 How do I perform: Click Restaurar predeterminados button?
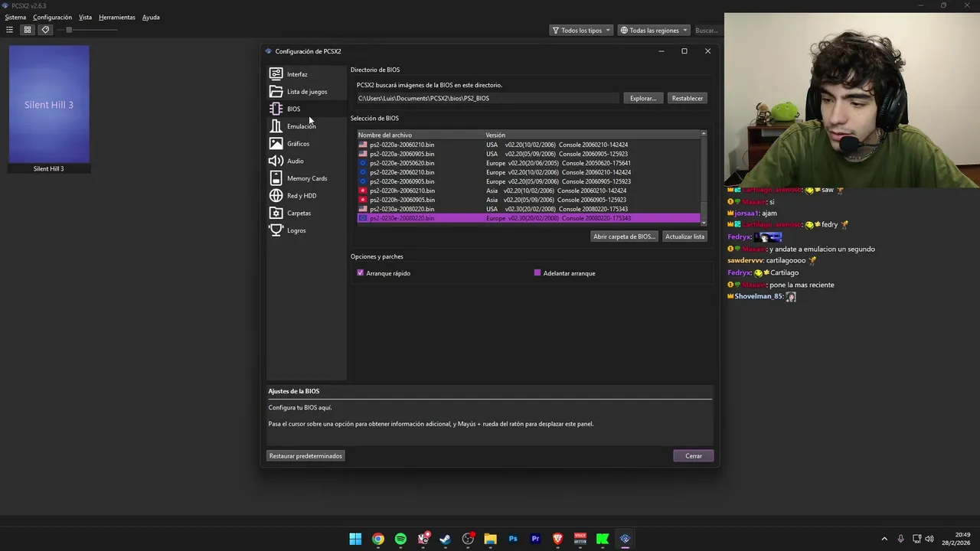tap(305, 456)
